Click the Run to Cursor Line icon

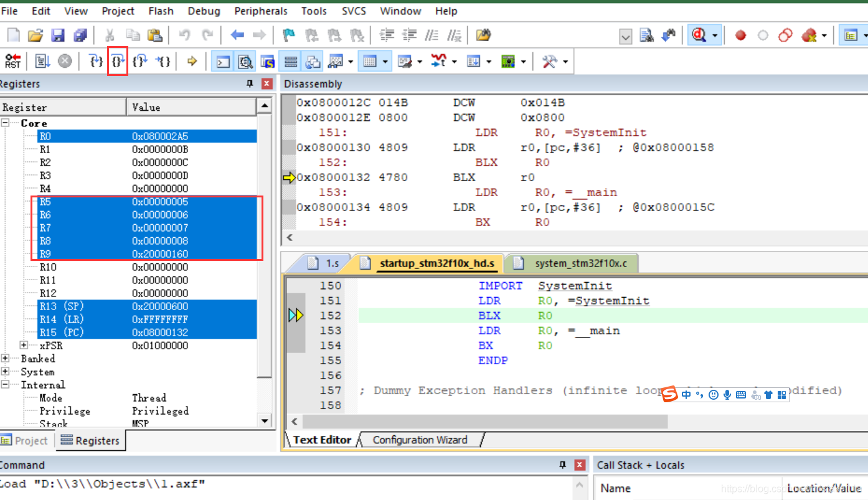pos(163,61)
